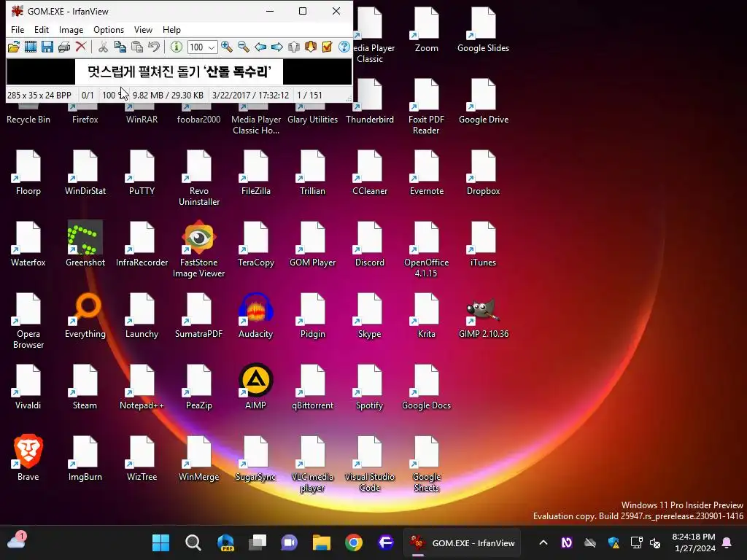Click the '285 x 35 x 24 BPP' status text
This screenshot has width=747, height=560.
[39, 96]
